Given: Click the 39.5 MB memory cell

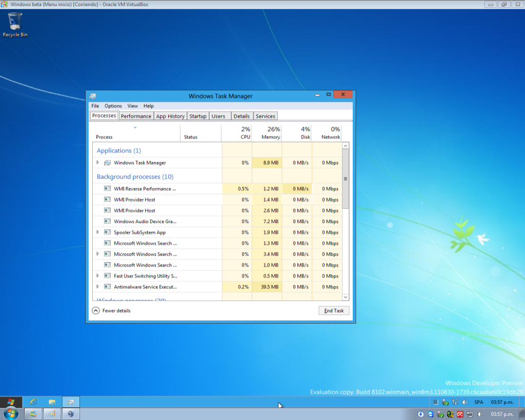Looking at the screenshot, I should click(x=267, y=287).
